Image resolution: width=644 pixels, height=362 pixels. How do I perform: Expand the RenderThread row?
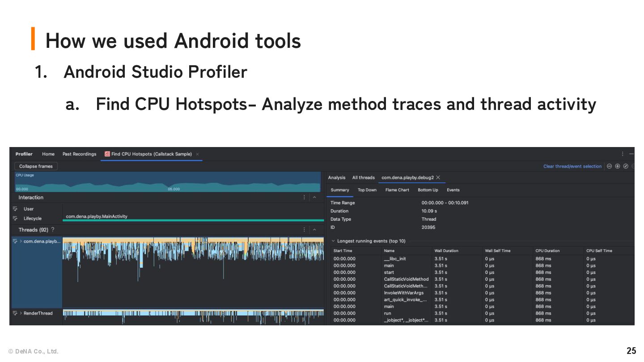tap(21, 313)
